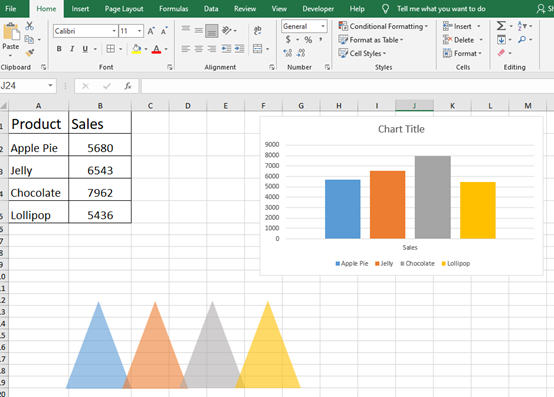Image resolution: width=554 pixels, height=397 pixels.
Task: Toggle Underline formatting
Action: click(x=85, y=49)
